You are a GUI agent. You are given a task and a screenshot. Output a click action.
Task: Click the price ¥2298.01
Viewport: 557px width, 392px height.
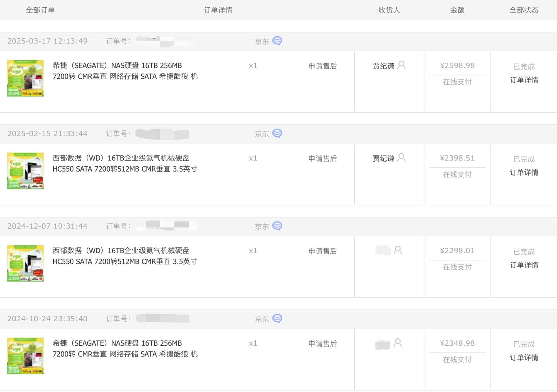457,251
